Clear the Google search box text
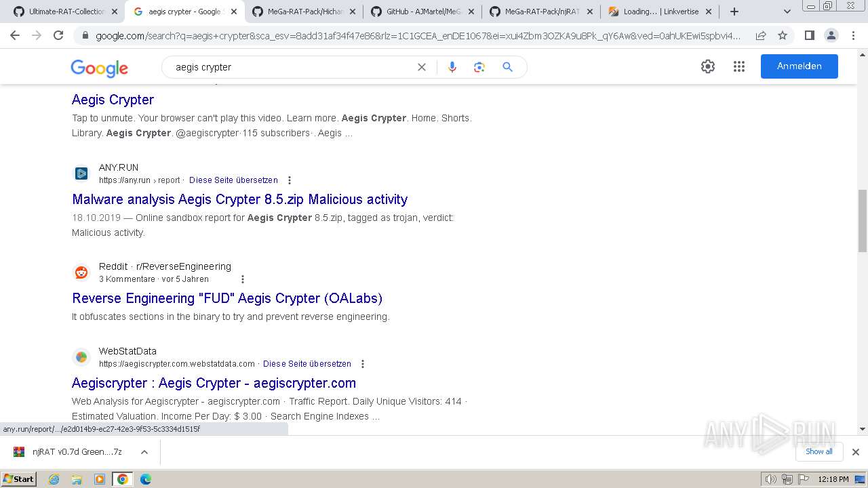 point(422,67)
